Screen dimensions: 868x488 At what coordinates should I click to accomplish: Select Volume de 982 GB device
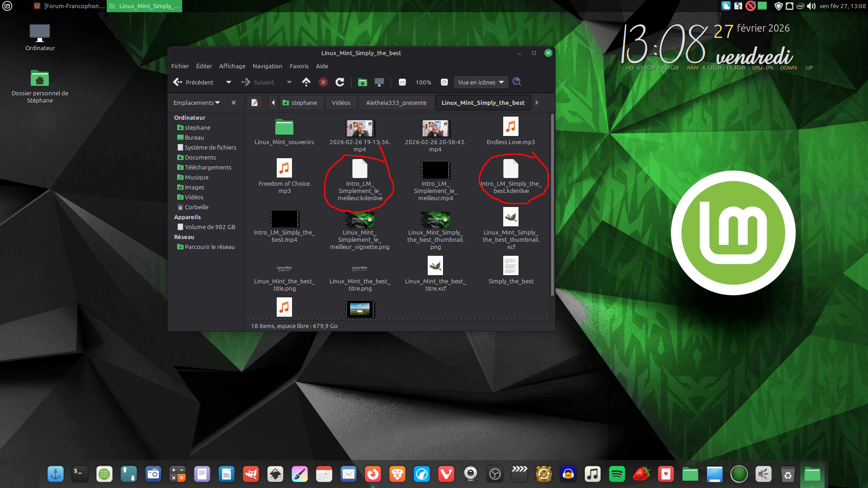tap(207, 227)
